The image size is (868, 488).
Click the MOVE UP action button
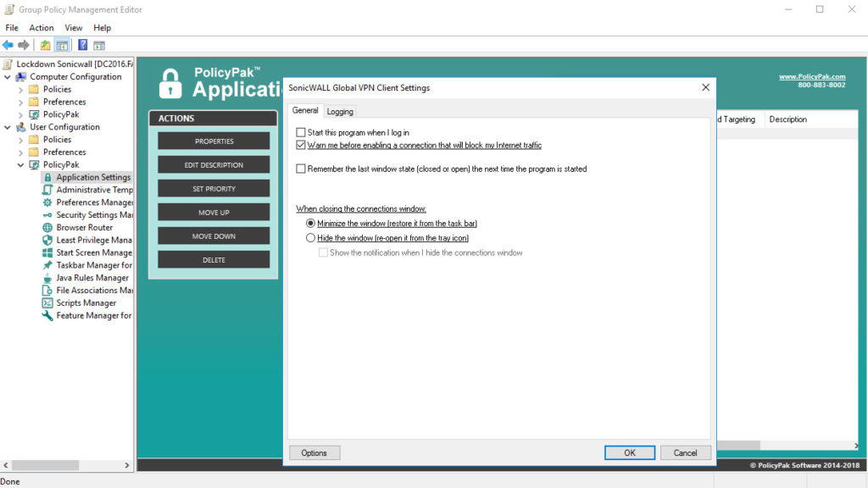coord(214,213)
